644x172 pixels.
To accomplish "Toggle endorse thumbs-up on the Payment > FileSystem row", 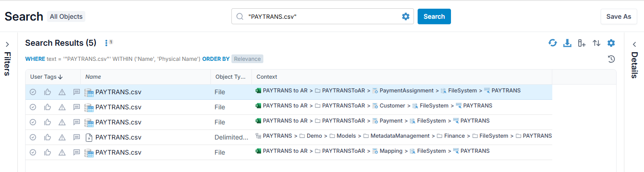I will 47,122.
